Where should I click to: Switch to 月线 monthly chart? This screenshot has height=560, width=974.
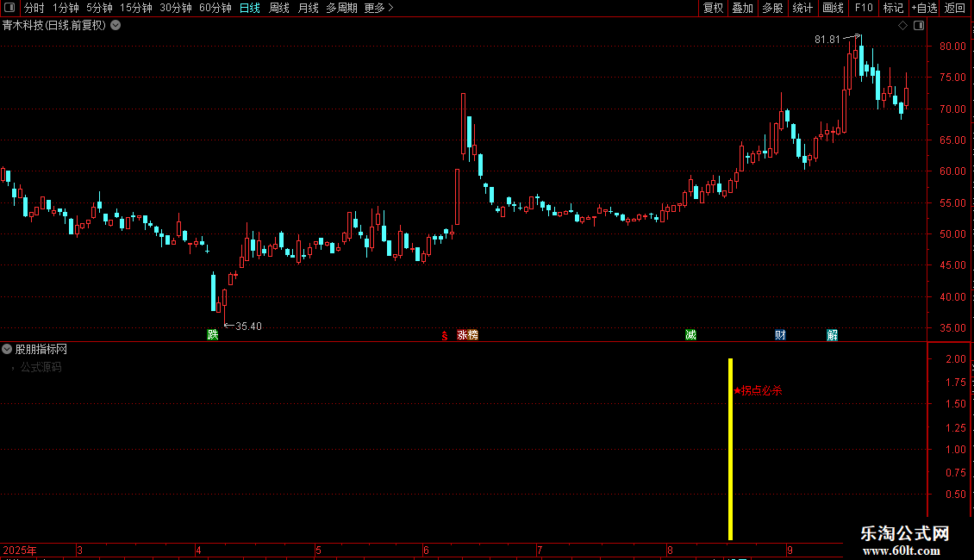[308, 8]
